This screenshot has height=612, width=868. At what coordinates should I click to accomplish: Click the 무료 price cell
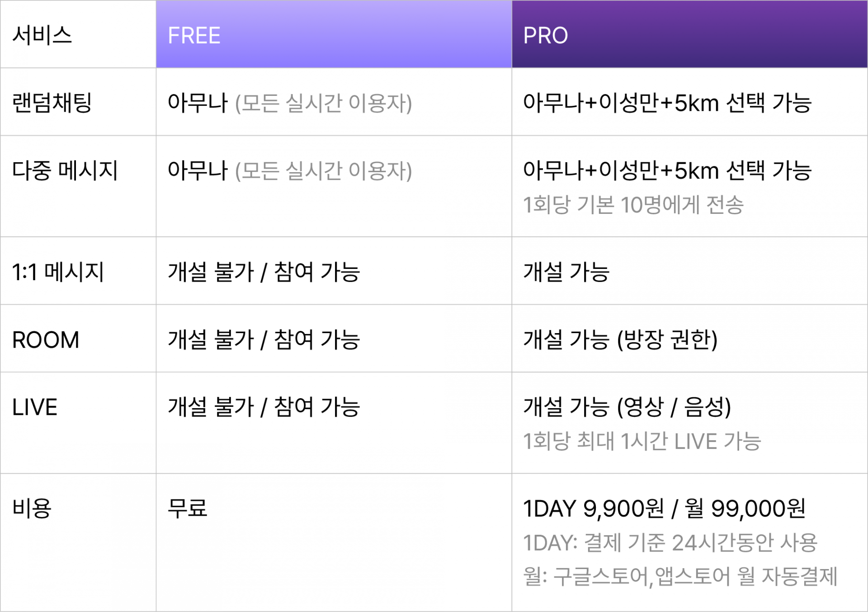(x=187, y=508)
